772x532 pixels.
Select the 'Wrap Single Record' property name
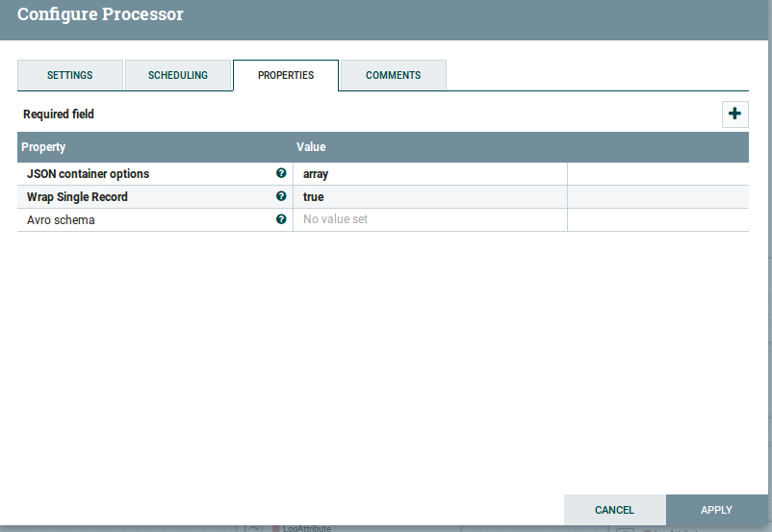tap(77, 197)
